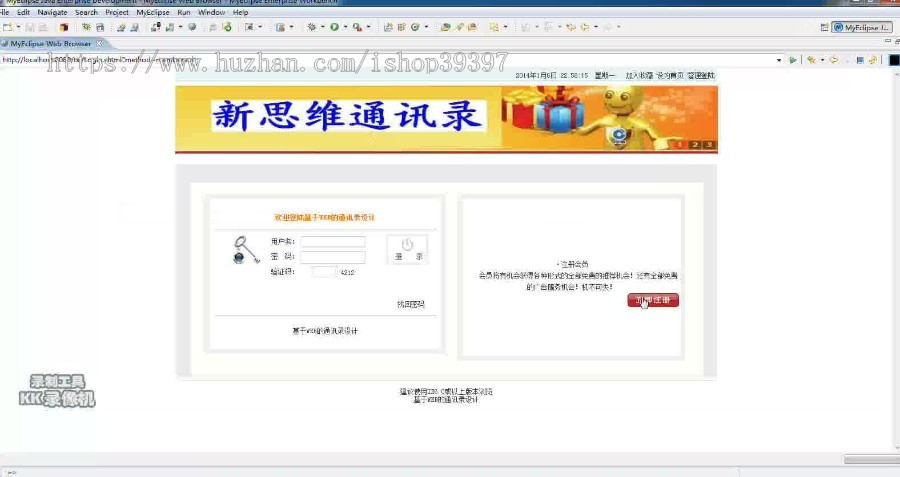Click the 用户名 username input field
Image resolution: width=900 pixels, height=477 pixels.
[x=333, y=242]
